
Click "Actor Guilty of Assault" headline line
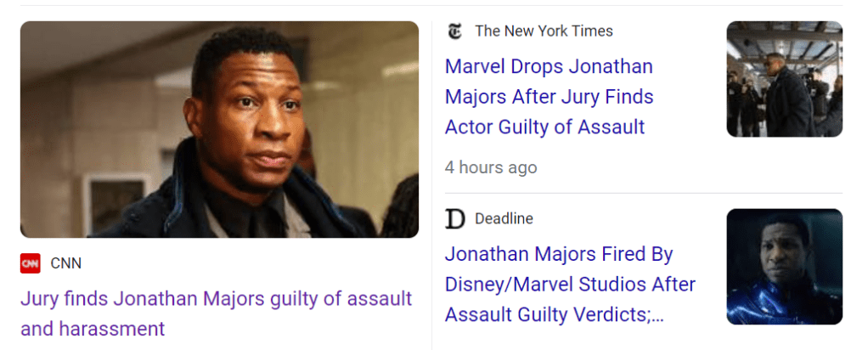(x=544, y=127)
